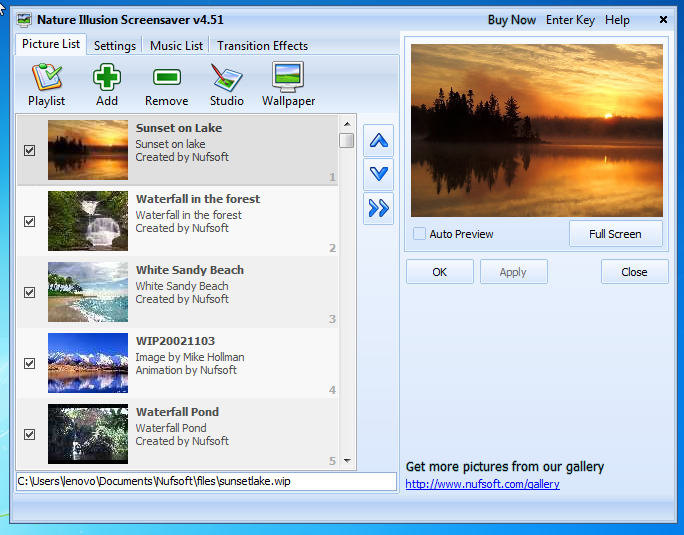The image size is (684, 535).
Task: Open the Help menu
Action: (x=617, y=20)
